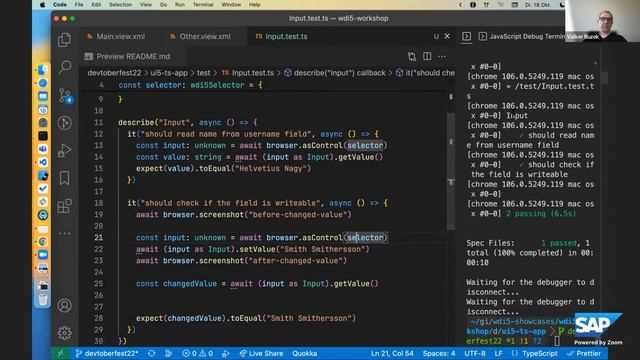Change indentation via Spaces: 4
This screenshot has width=640, height=360.
pyautogui.click(x=439, y=353)
